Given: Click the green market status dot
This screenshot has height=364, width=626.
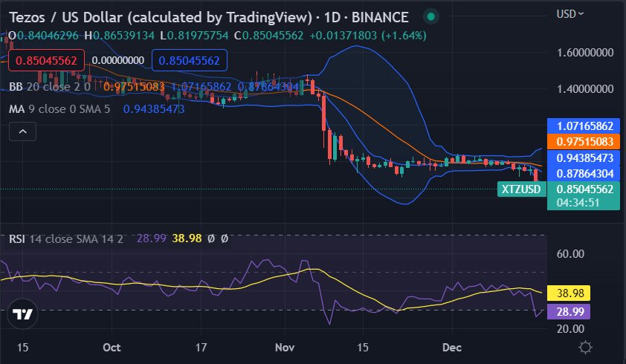Looking at the screenshot, I should pos(430,17).
